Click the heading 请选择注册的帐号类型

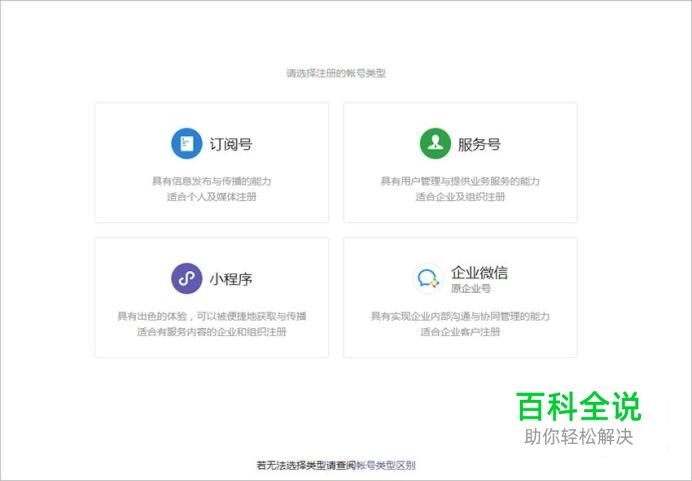[336, 73]
